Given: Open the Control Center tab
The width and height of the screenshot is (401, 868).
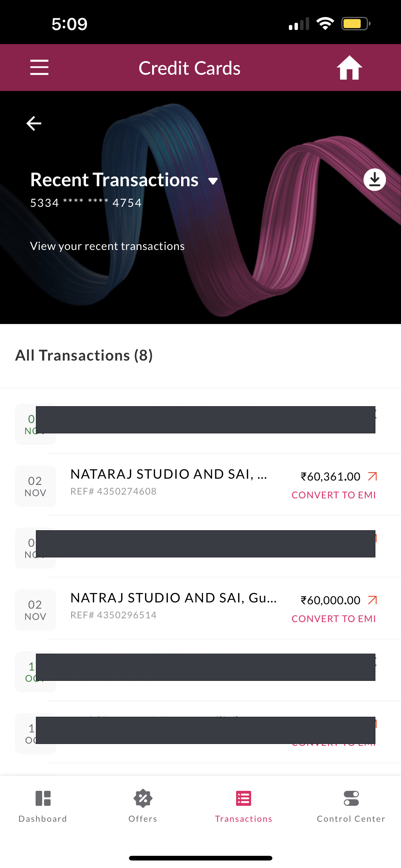Looking at the screenshot, I should tap(351, 806).
